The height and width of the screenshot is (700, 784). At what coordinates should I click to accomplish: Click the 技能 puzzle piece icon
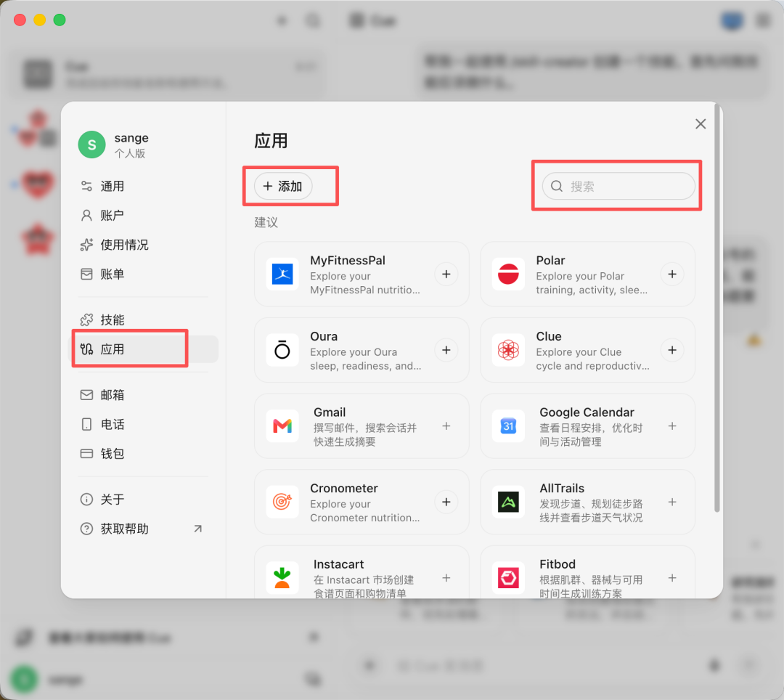click(86, 320)
